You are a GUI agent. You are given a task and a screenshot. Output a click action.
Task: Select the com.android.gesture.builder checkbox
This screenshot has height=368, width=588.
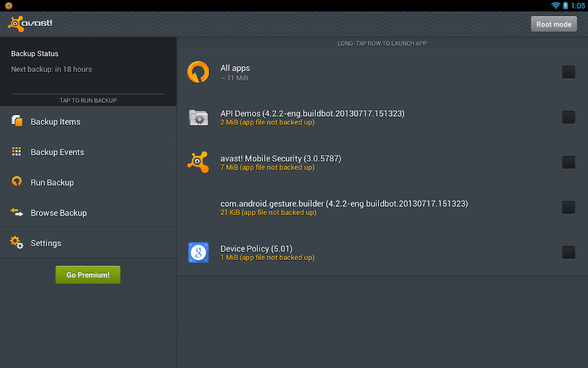click(x=568, y=207)
